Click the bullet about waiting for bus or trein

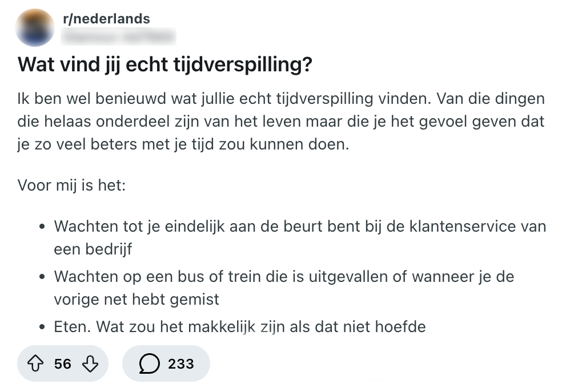tap(284, 277)
